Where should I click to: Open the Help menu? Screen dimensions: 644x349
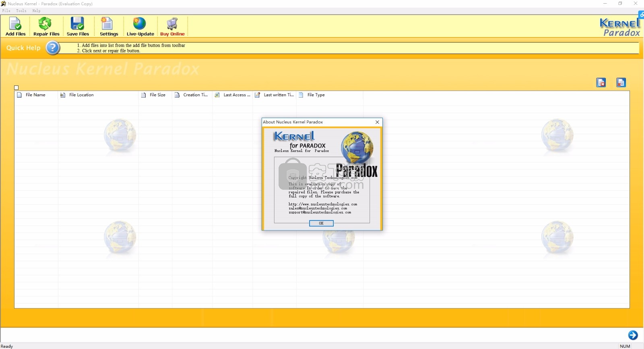[36, 11]
